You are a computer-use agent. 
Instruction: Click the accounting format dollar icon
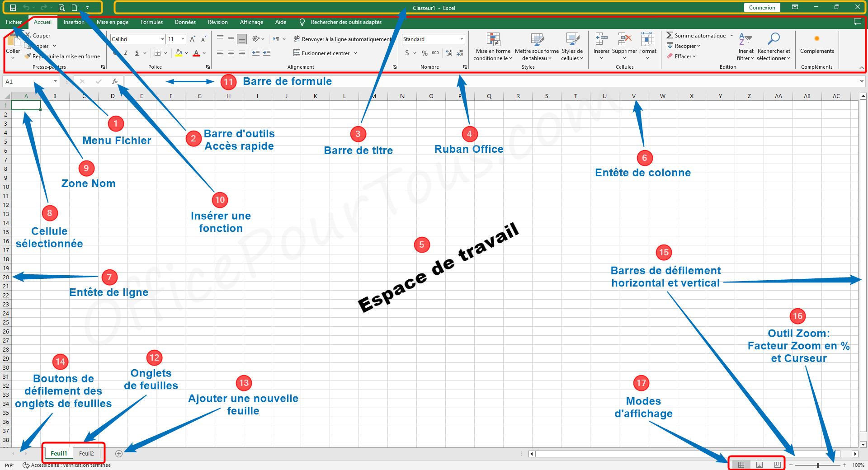click(x=407, y=53)
